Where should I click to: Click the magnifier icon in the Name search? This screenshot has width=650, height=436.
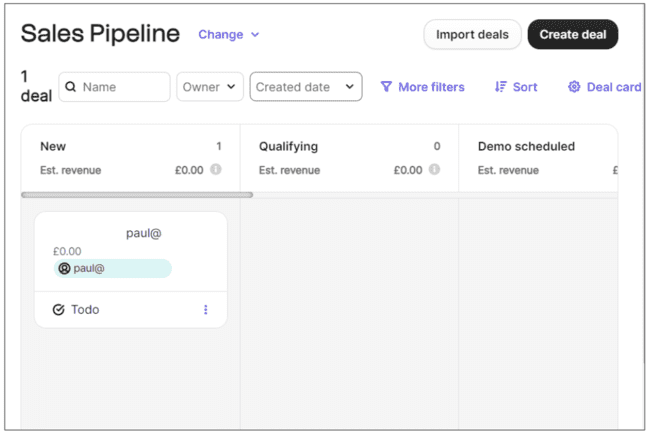(71, 87)
